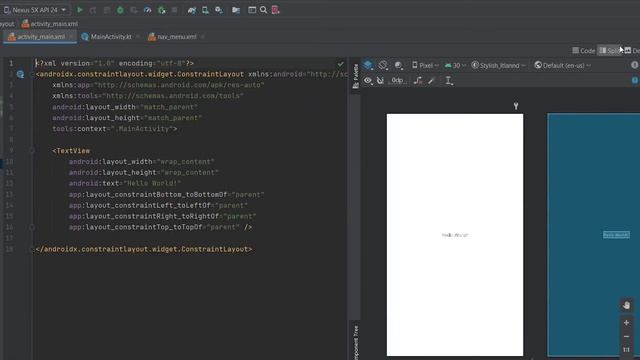This screenshot has width=640, height=360.
Task: Click the closing ConstraintLayout tag line
Action: (x=144, y=249)
